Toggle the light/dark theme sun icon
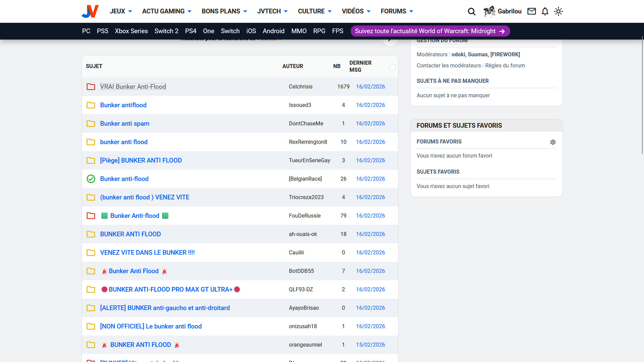Image resolution: width=644 pixels, height=362 pixels. pos(558,11)
